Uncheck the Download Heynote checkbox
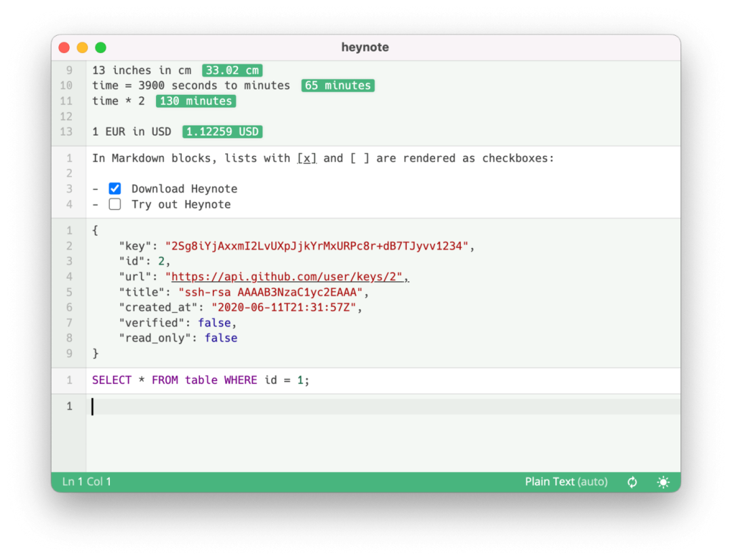 tap(115, 188)
